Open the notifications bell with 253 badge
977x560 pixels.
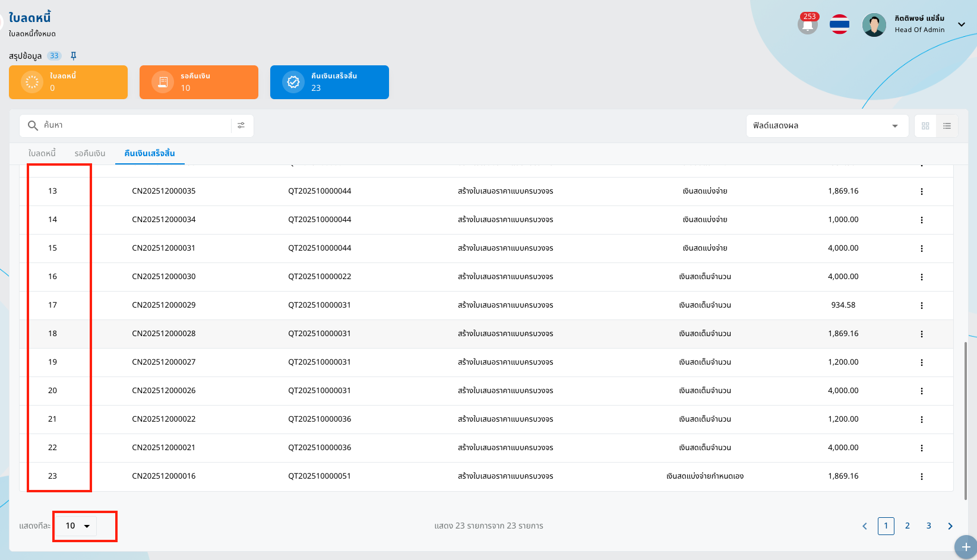click(807, 25)
